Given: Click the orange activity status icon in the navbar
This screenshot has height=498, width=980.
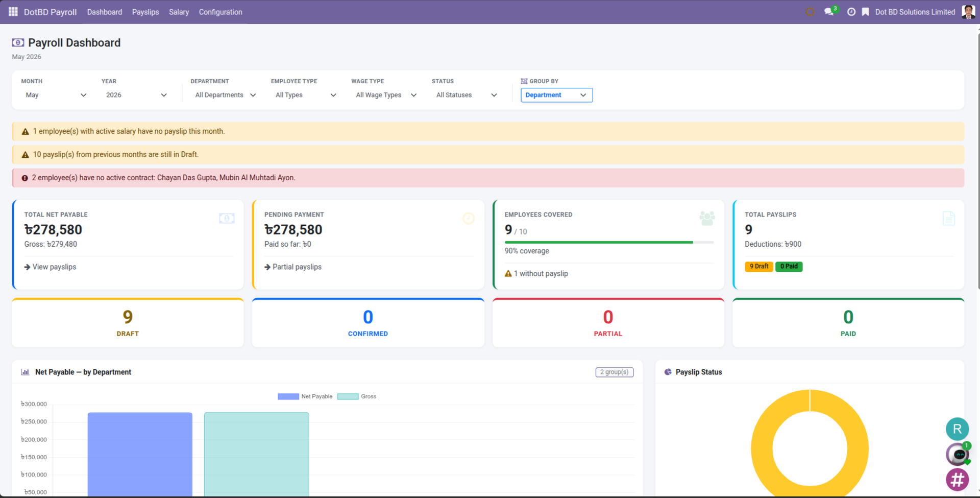Looking at the screenshot, I should click(810, 12).
